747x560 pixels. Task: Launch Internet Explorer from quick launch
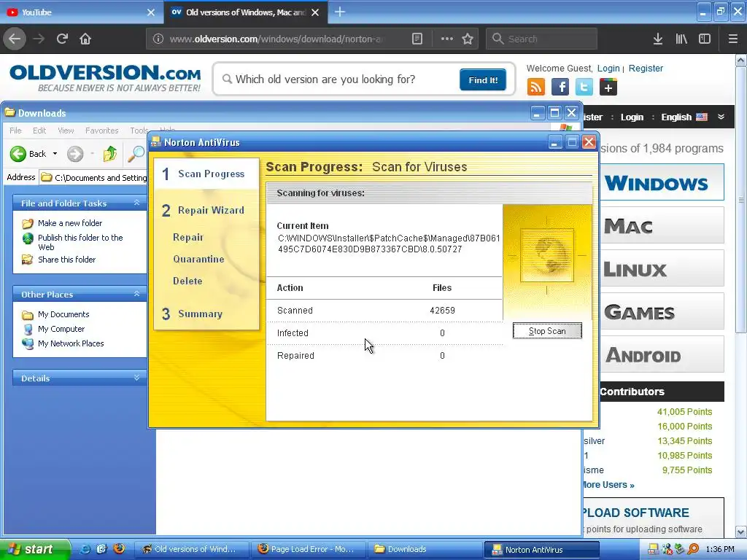[85, 549]
